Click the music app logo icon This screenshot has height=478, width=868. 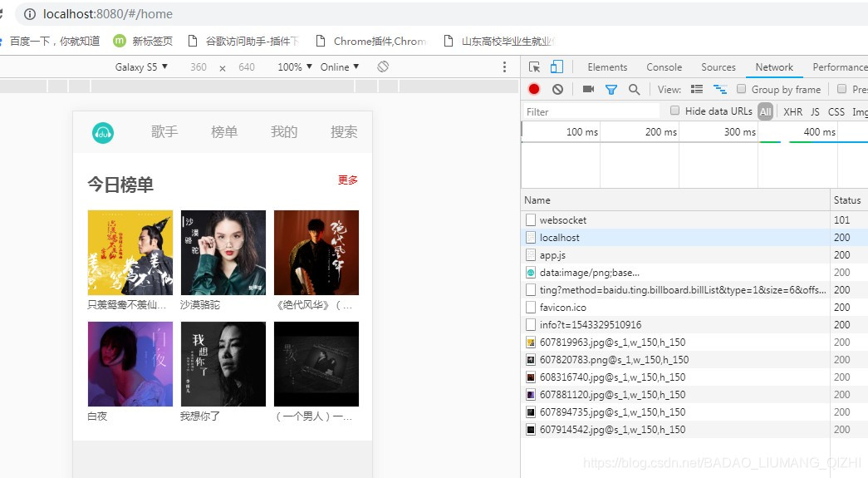[103, 133]
